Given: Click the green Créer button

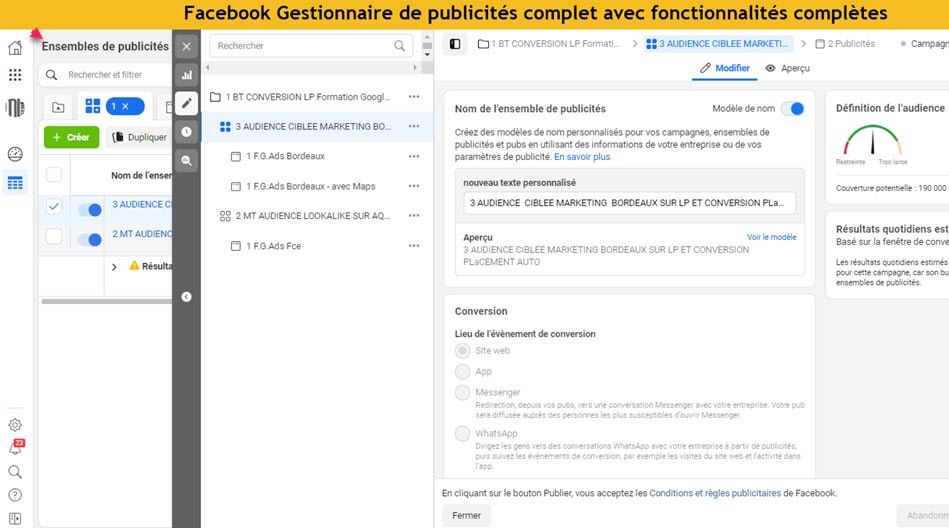Looking at the screenshot, I should (x=71, y=137).
